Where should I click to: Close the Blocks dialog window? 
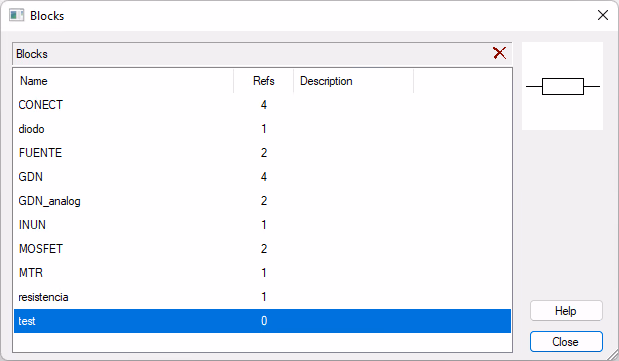[602, 15]
